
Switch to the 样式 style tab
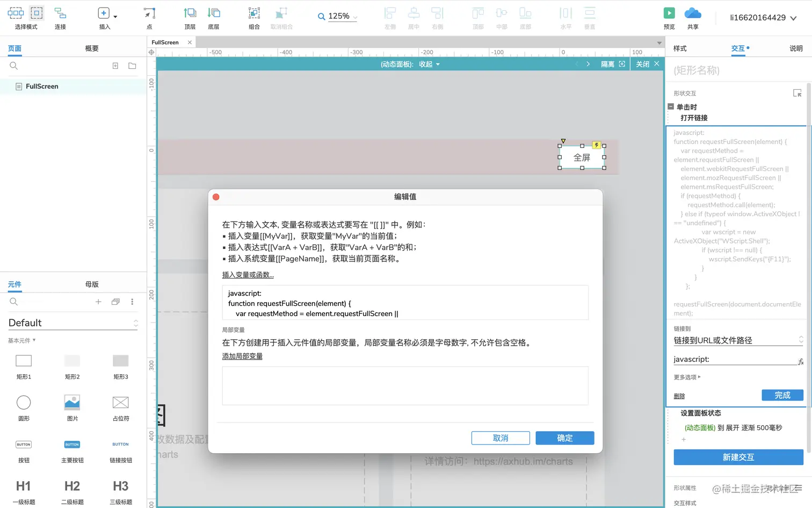point(680,48)
